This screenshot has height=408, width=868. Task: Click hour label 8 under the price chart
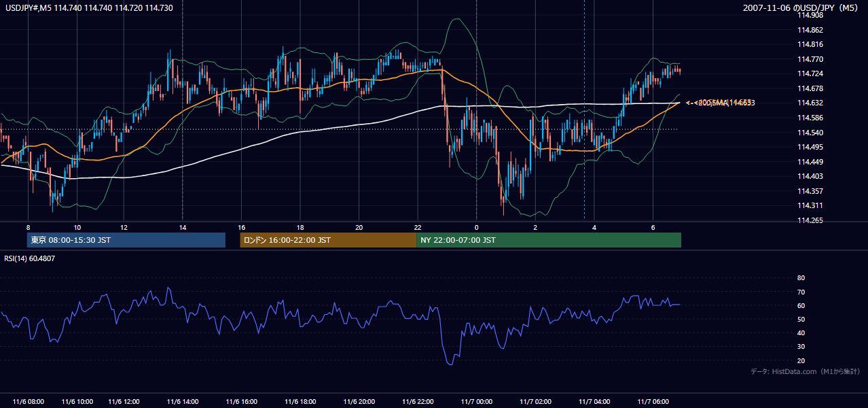[28, 227]
